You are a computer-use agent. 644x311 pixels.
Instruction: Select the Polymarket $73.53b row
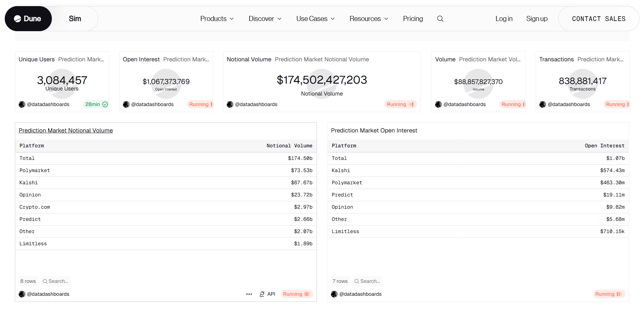point(166,170)
